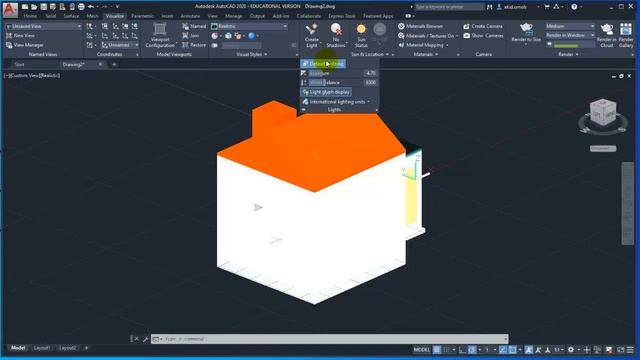Toggle Materials / Textures On
This screenshot has height=360, width=640.
pyautogui.click(x=428, y=36)
